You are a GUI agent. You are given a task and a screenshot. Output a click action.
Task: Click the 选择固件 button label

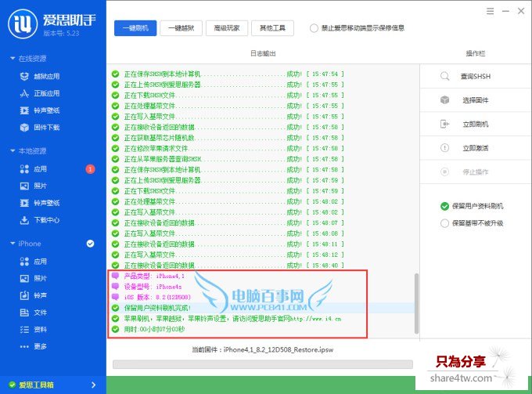click(x=476, y=100)
